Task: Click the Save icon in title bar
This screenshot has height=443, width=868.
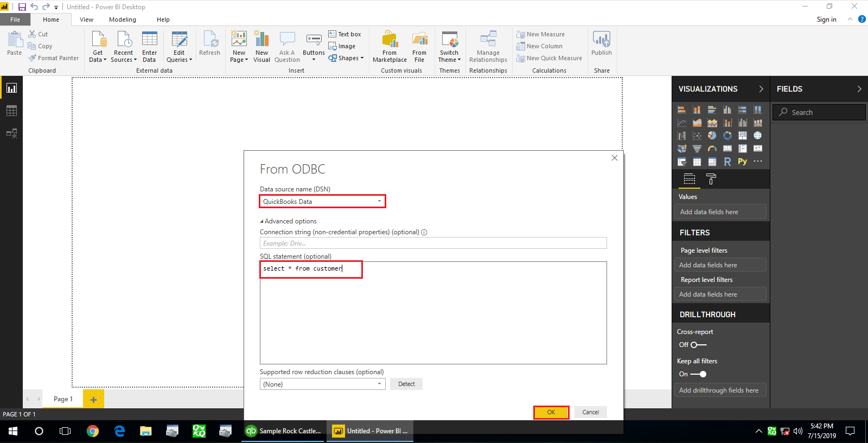Action: click(22, 7)
